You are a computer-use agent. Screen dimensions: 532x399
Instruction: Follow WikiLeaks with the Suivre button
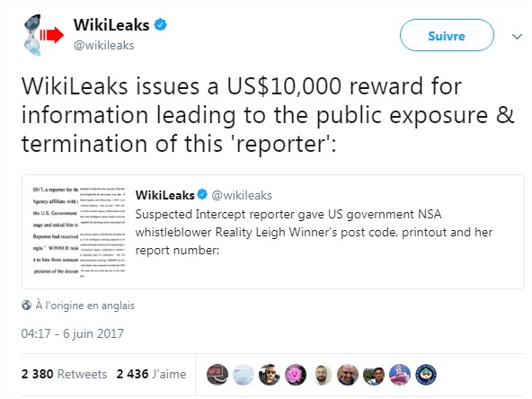click(x=447, y=35)
